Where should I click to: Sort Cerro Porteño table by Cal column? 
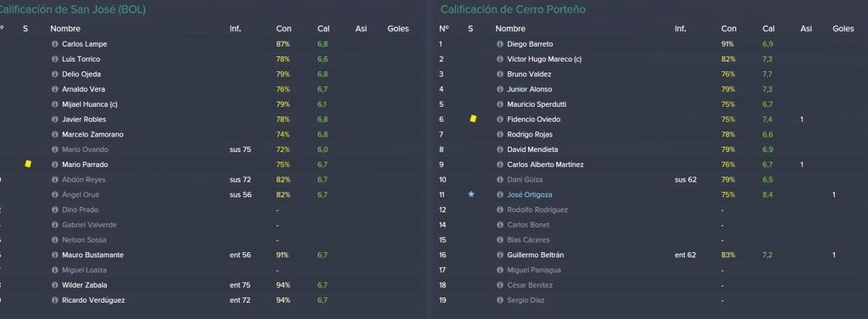[x=768, y=29]
